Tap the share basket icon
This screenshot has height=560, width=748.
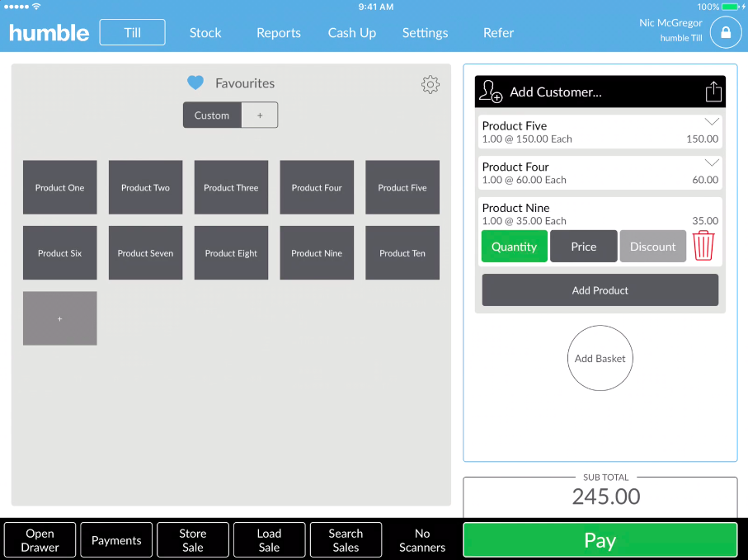[x=713, y=91]
